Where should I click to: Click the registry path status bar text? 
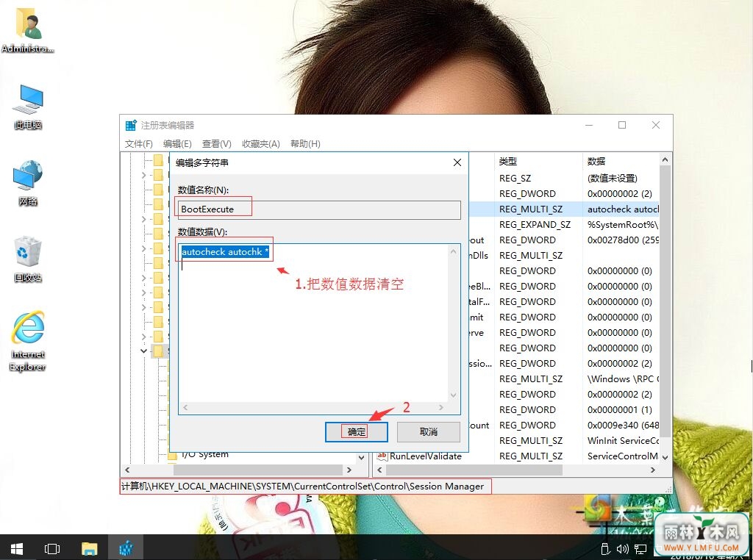pos(302,487)
